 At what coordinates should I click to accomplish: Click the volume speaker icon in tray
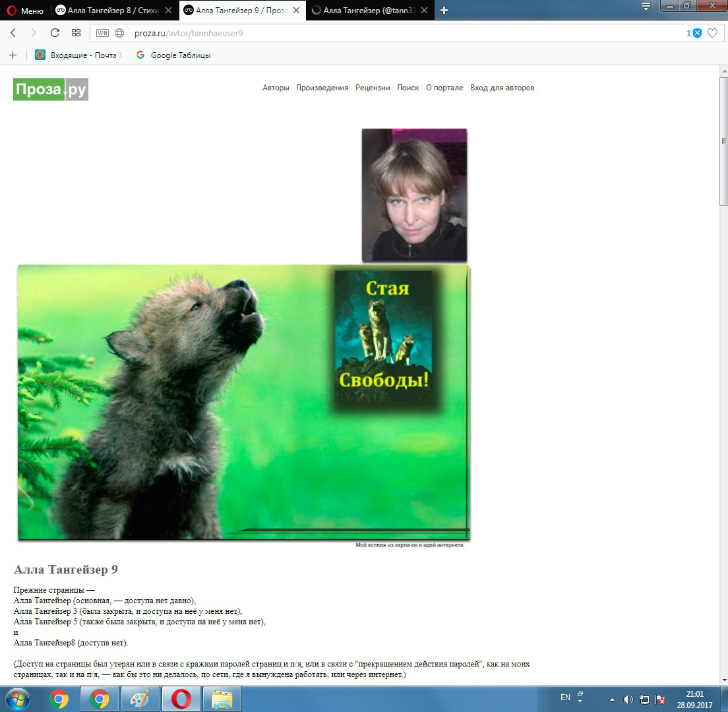coord(628,699)
